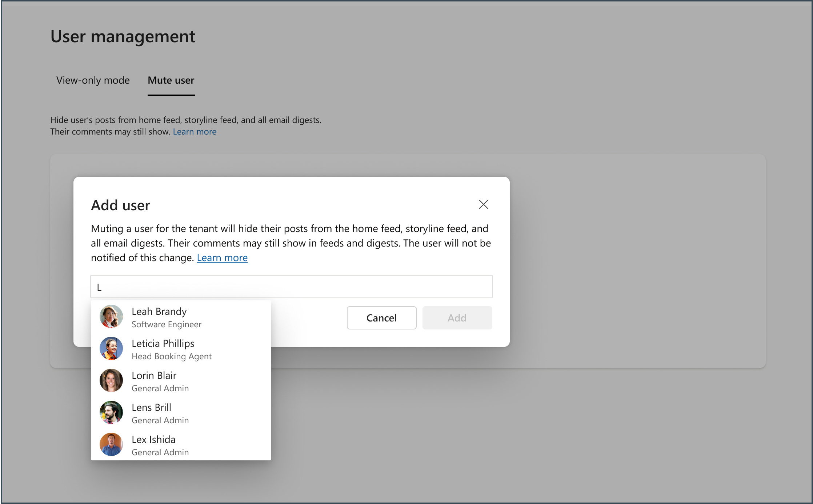The image size is (813, 504).
Task: Toggle View-only mode for user management
Action: [x=93, y=81]
